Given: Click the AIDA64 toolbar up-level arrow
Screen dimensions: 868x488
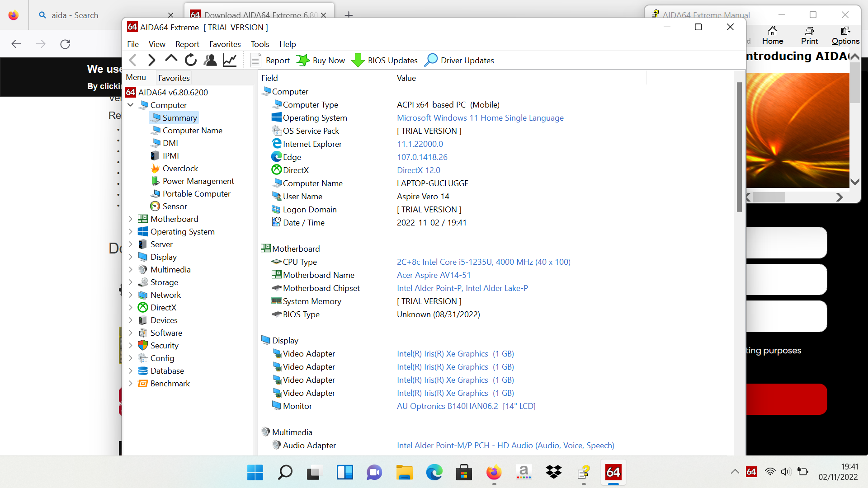Looking at the screenshot, I should (x=171, y=60).
